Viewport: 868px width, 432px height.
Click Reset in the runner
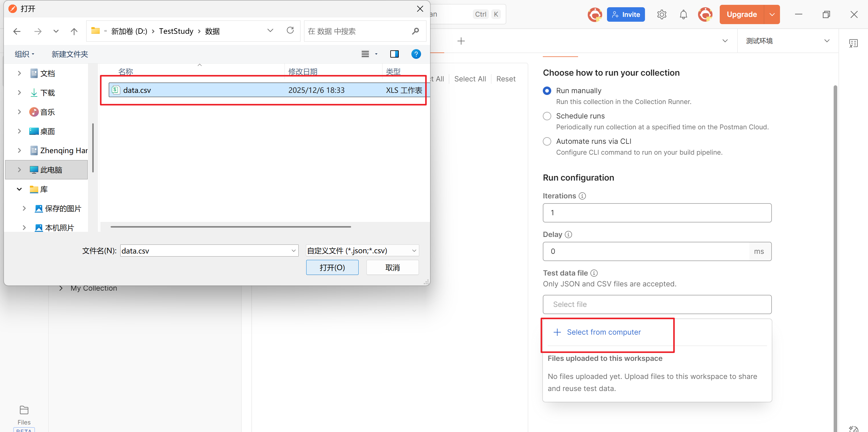tap(506, 79)
